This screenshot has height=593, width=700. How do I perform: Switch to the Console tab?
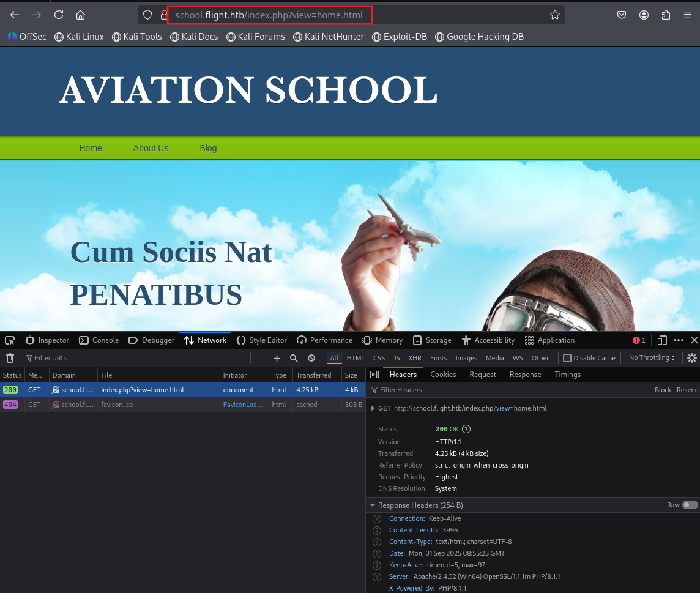point(99,340)
